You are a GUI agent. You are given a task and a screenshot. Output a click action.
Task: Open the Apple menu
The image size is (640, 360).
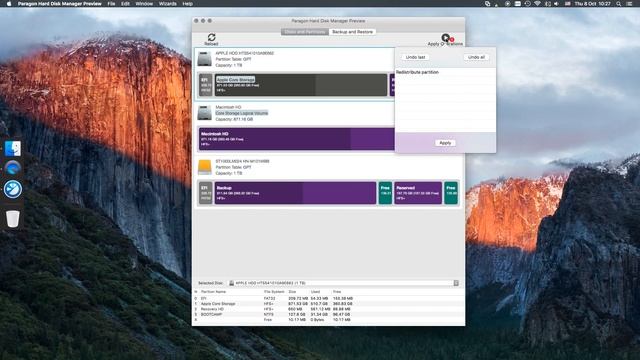coord(9,4)
